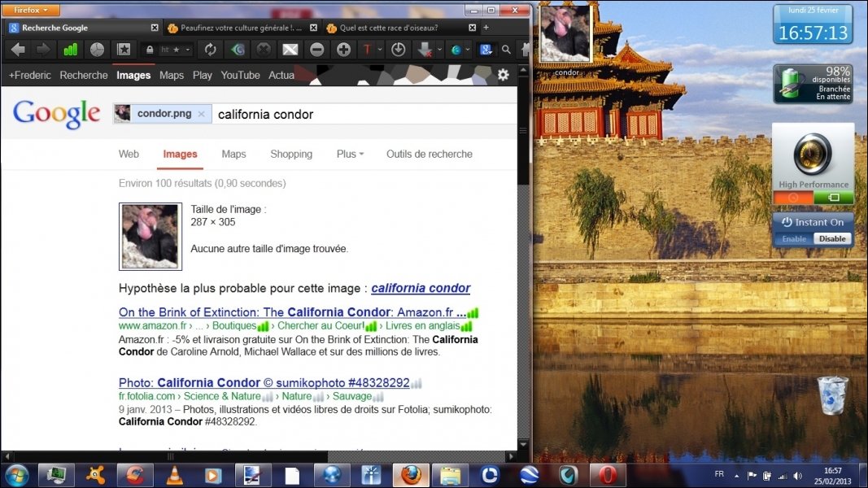Open Photo: California Condor fotolia result
This screenshot has width=868, height=488.
click(264, 382)
